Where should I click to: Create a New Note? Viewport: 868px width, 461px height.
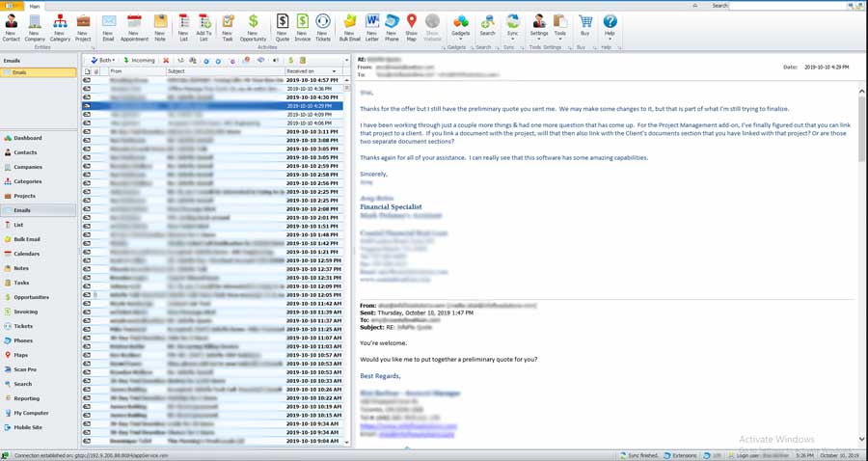tap(160, 28)
